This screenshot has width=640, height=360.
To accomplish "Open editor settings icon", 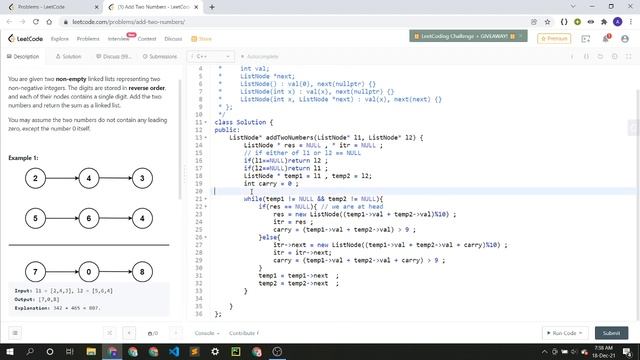I will (615, 56).
